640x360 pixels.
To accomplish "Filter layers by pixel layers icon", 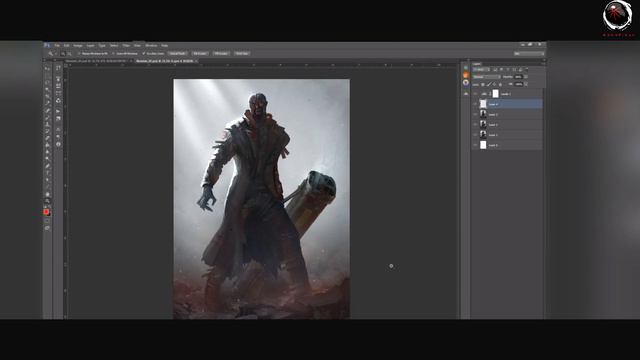I will coord(495,69).
